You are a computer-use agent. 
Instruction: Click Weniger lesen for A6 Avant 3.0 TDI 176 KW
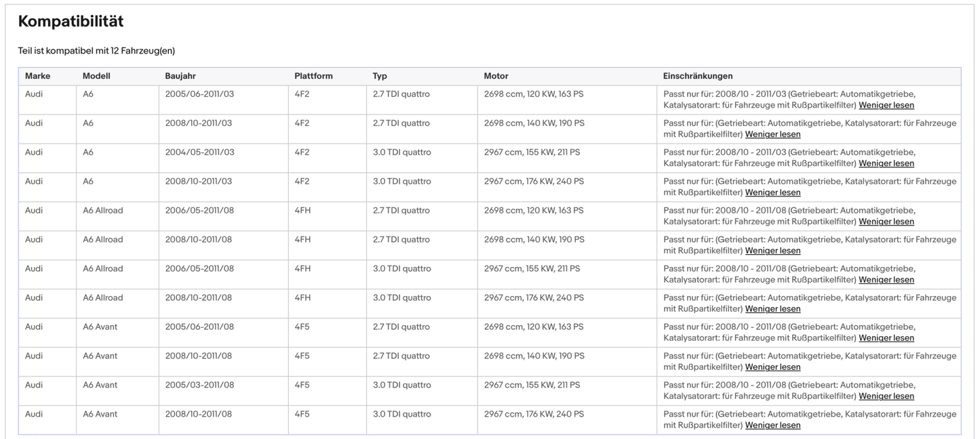point(772,426)
